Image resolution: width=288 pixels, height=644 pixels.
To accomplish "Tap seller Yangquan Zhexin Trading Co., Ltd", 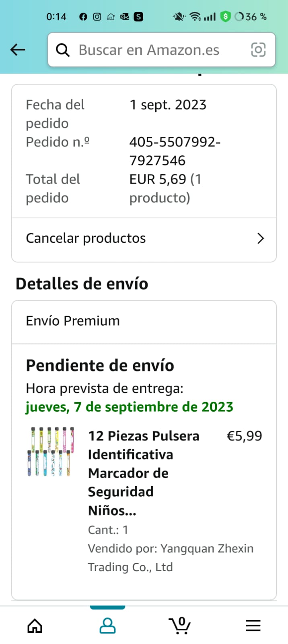I will tap(171, 557).
